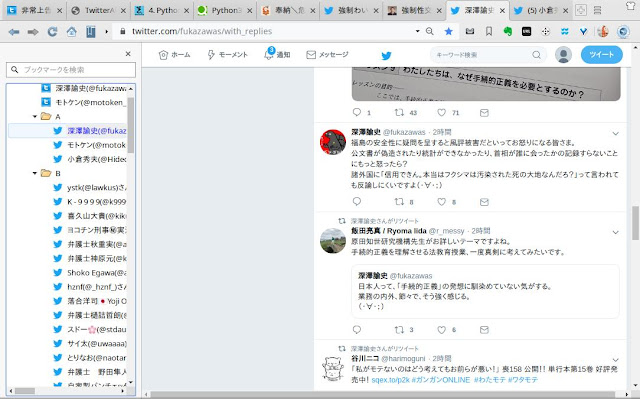Open the dropdown chevron on 谷川ニコ tweet

click(616, 360)
